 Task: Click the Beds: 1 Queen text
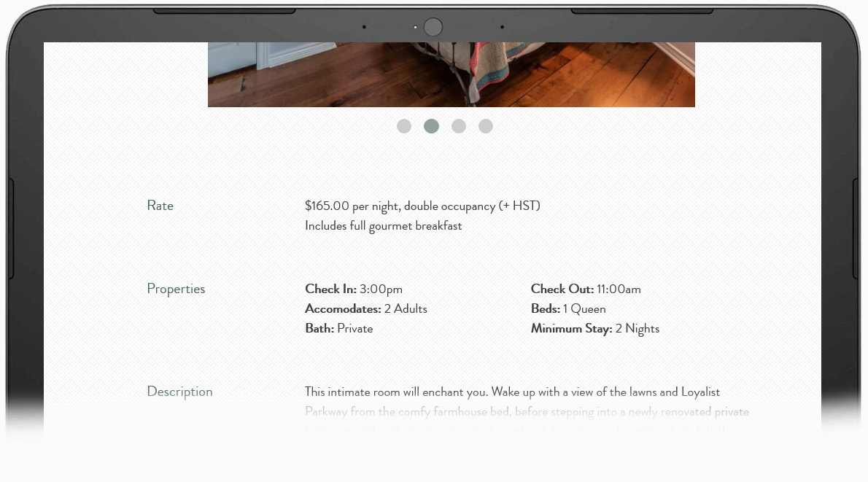coord(568,308)
